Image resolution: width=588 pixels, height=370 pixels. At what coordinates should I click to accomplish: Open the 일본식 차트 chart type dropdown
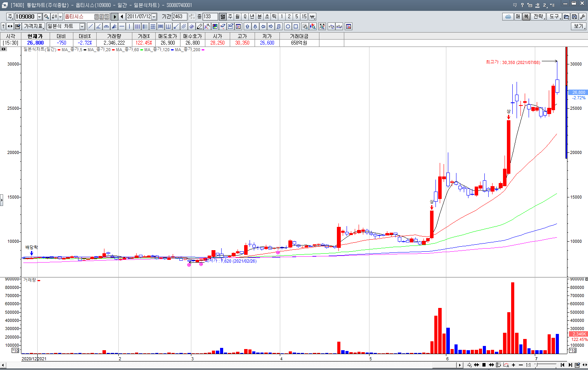82,26
